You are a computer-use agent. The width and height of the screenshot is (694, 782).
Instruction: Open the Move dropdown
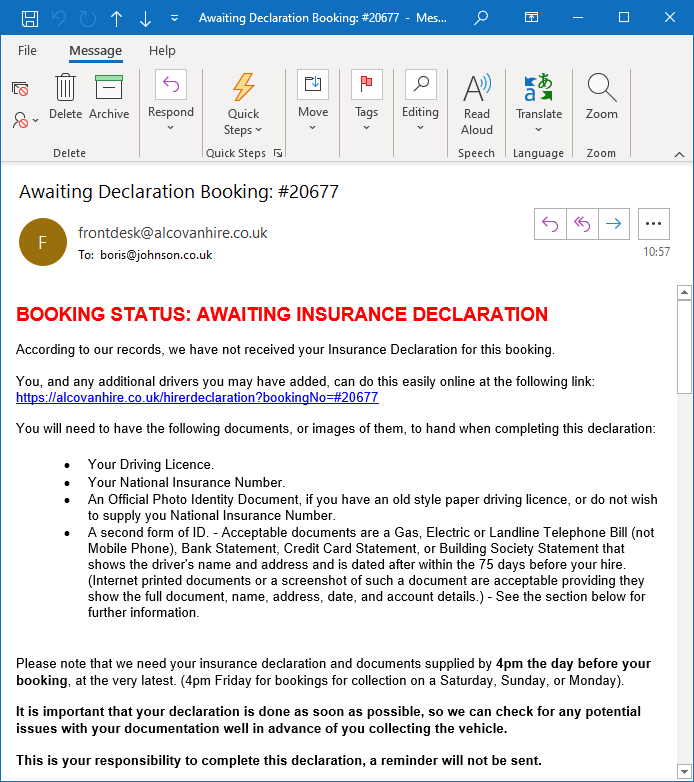coord(313,102)
